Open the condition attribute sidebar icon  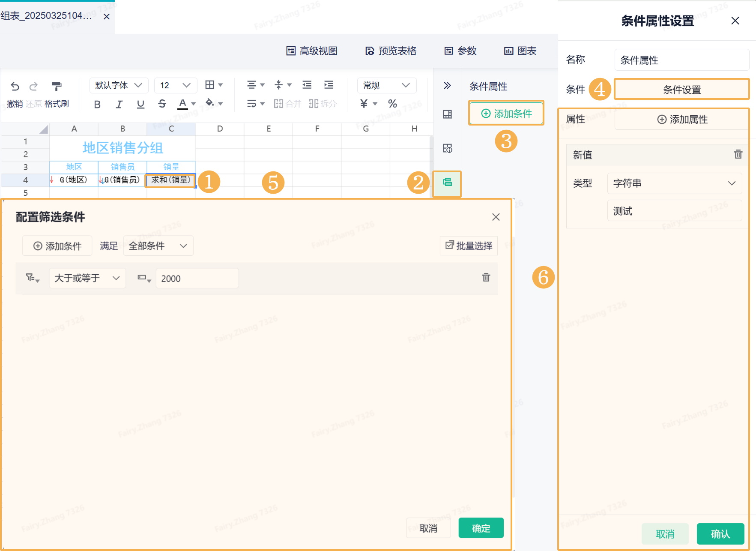pyautogui.click(x=447, y=183)
